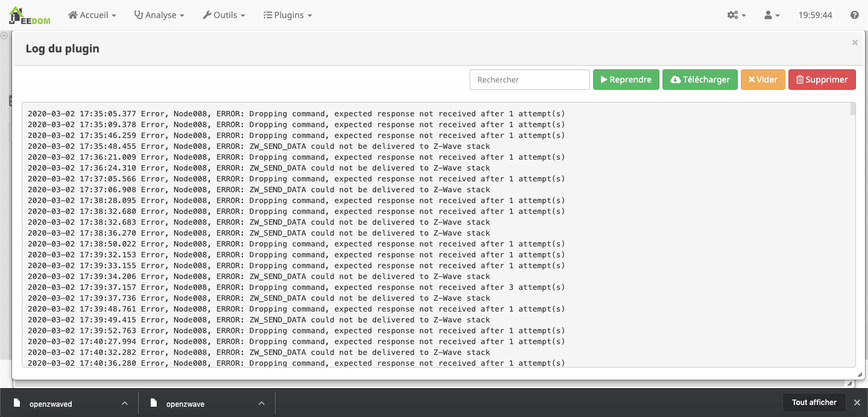This screenshot has width=868, height=417.
Task: Click the left sidebar toggle arrow icon
Action: (x=4, y=36)
